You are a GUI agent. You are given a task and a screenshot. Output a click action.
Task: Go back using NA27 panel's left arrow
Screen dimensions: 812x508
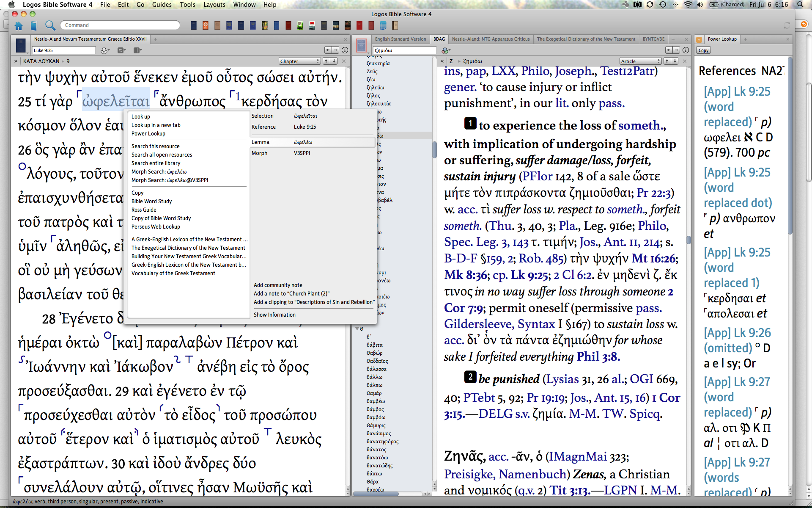(x=328, y=50)
